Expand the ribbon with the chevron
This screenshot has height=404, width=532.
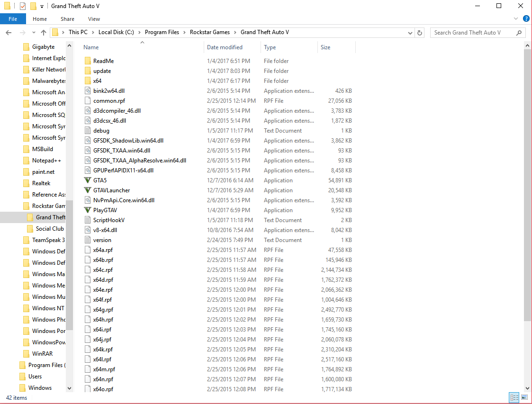point(516,18)
